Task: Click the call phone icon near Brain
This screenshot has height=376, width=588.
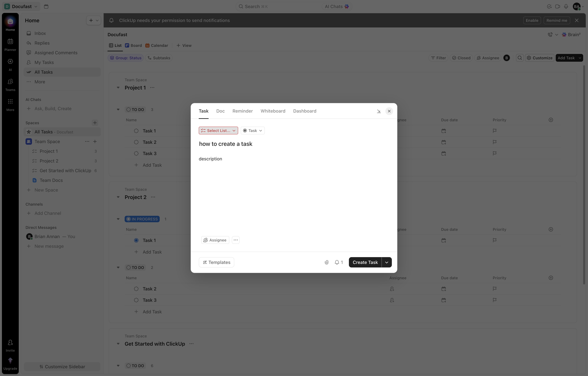Action: point(550,35)
